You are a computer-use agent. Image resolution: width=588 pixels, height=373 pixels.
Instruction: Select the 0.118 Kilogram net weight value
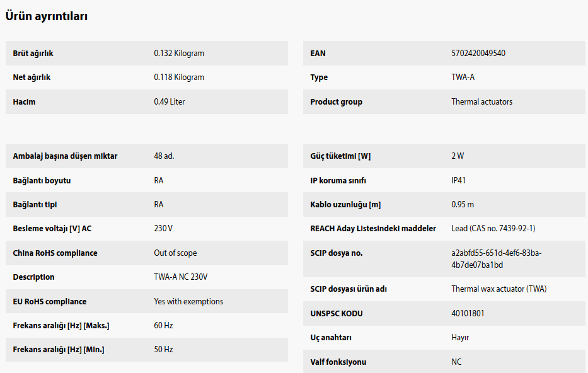179,77
